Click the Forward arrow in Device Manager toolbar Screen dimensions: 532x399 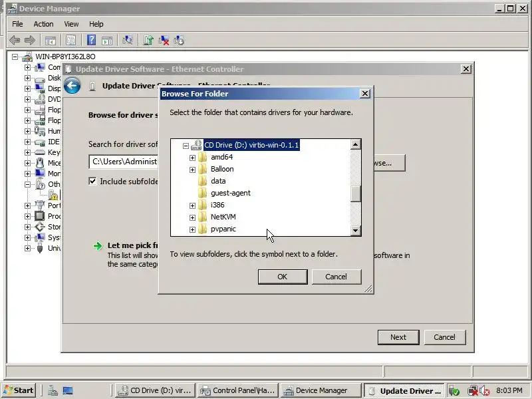point(30,41)
